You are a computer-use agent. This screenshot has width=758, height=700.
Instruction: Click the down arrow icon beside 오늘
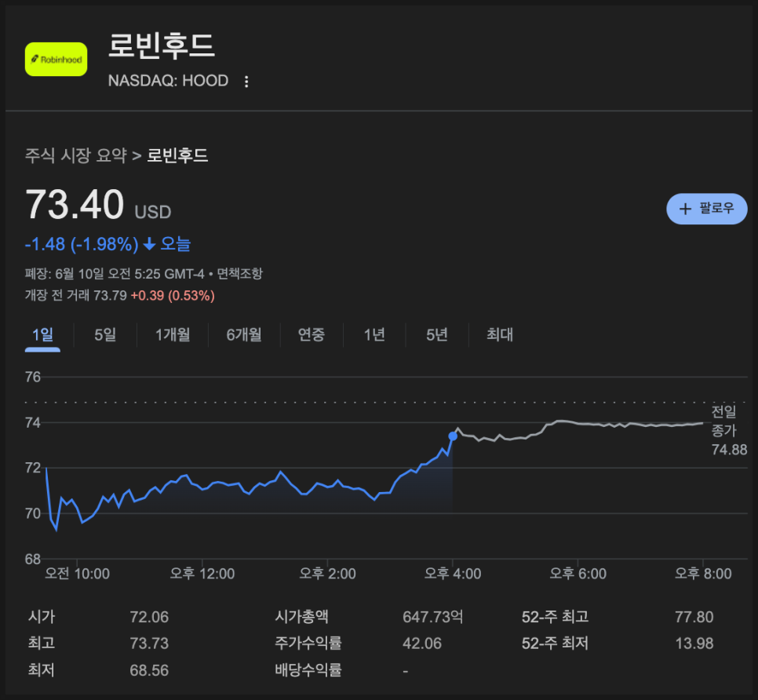point(149,244)
